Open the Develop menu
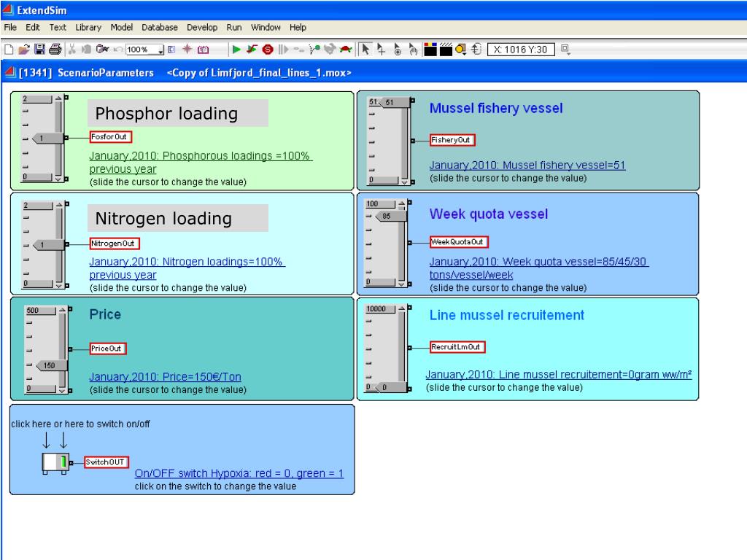This screenshot has width=747, height=560. click(202, 27)
